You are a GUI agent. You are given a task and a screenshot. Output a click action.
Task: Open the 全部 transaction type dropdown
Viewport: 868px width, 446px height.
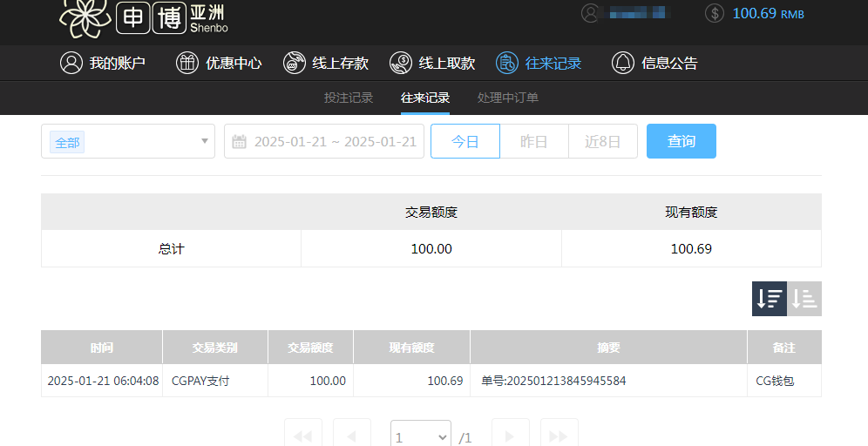coord(128,141)
